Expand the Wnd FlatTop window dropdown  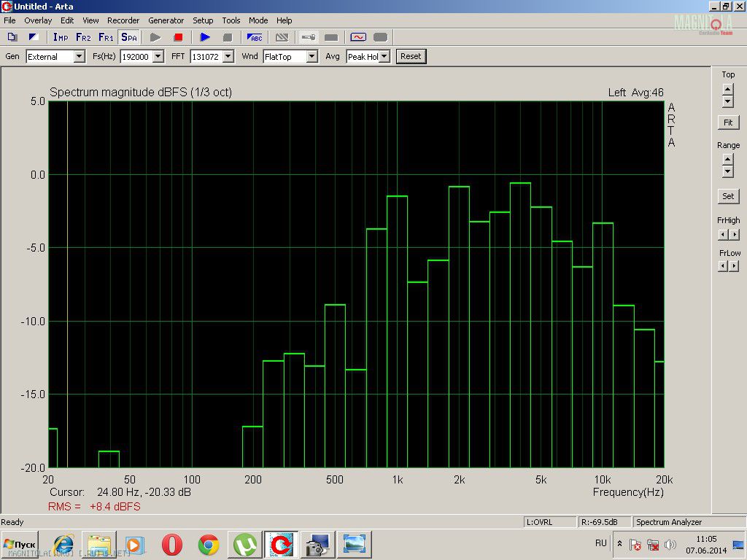pyautogui.click(x=312, y=57)
